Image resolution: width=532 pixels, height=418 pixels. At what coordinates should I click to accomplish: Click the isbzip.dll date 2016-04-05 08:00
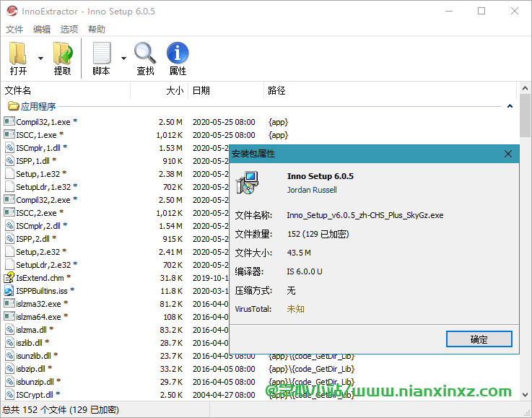click(224, 369)
